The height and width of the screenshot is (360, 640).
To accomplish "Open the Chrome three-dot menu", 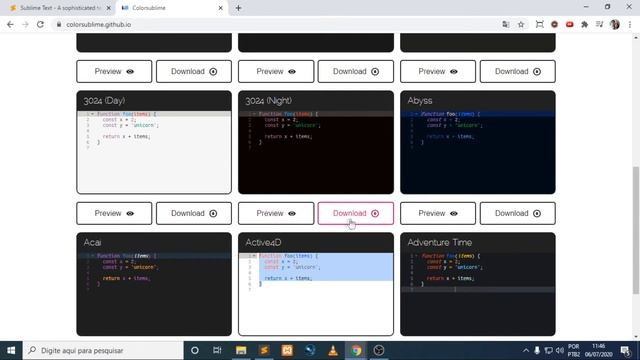I will pyautogui.click(x=630, y=24).
